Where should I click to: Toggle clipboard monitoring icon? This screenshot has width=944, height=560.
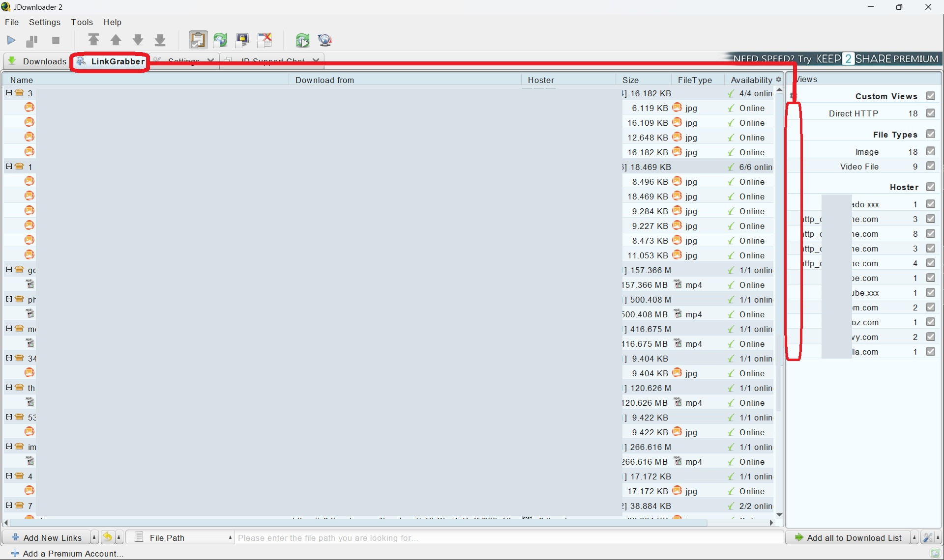[198, 40]
